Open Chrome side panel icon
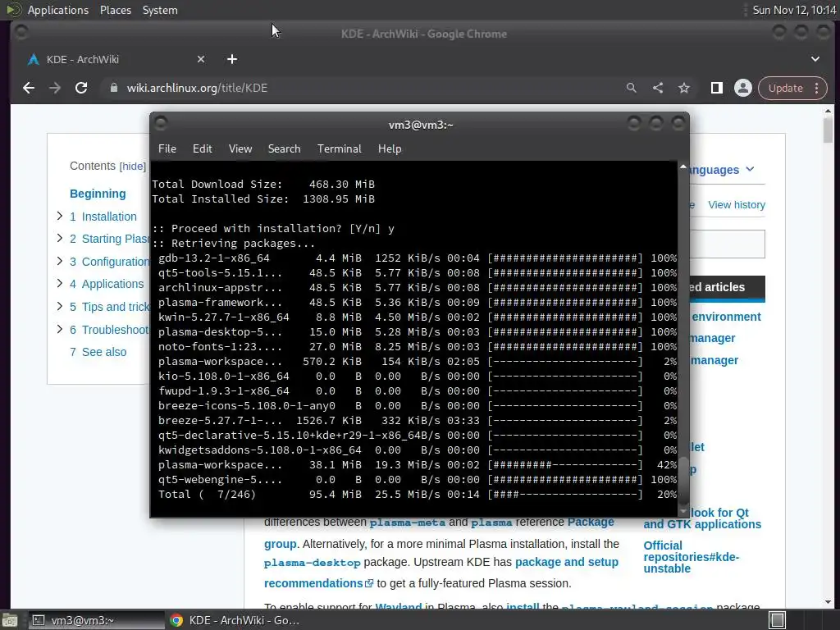 point(717,88)
